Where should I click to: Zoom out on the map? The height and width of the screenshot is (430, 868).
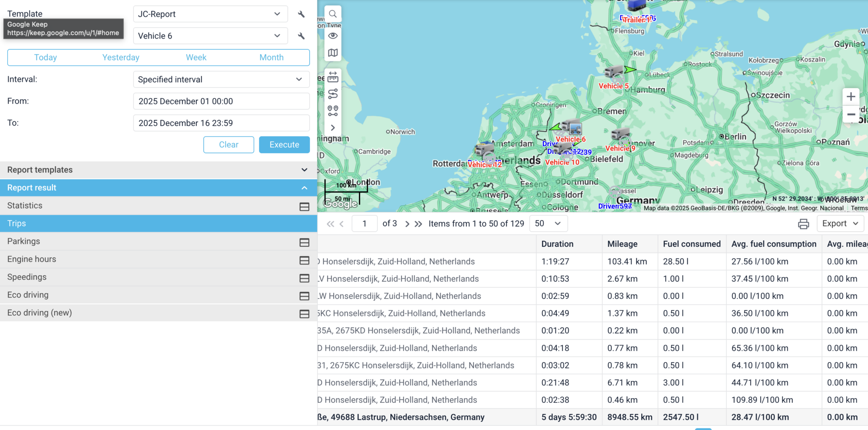coord(851,114)
